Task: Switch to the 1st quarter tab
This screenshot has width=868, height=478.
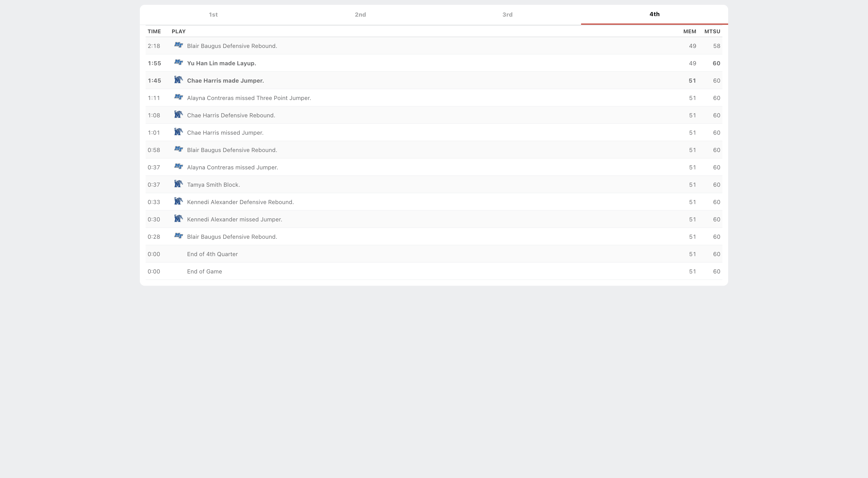Action: (213, 15)
